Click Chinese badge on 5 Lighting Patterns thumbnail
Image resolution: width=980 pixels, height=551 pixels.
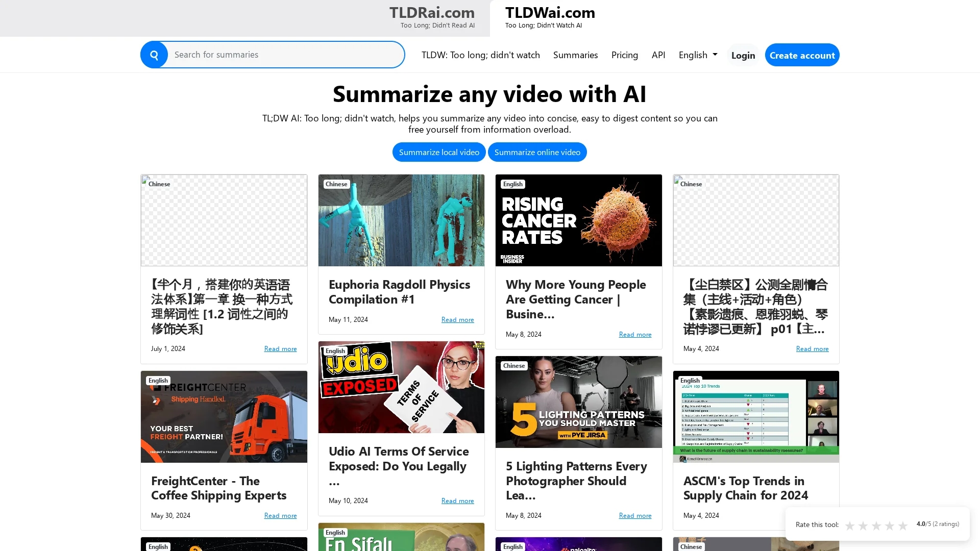[x=514, y=366]
